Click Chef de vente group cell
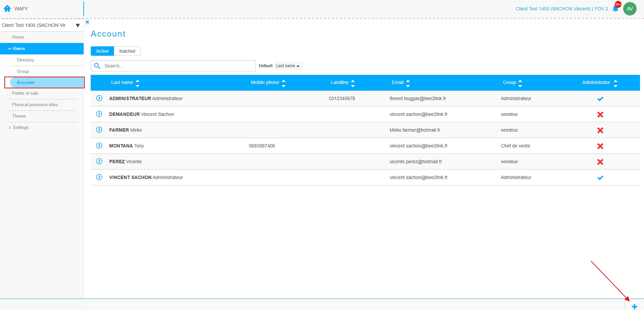 tap(515, 146)
